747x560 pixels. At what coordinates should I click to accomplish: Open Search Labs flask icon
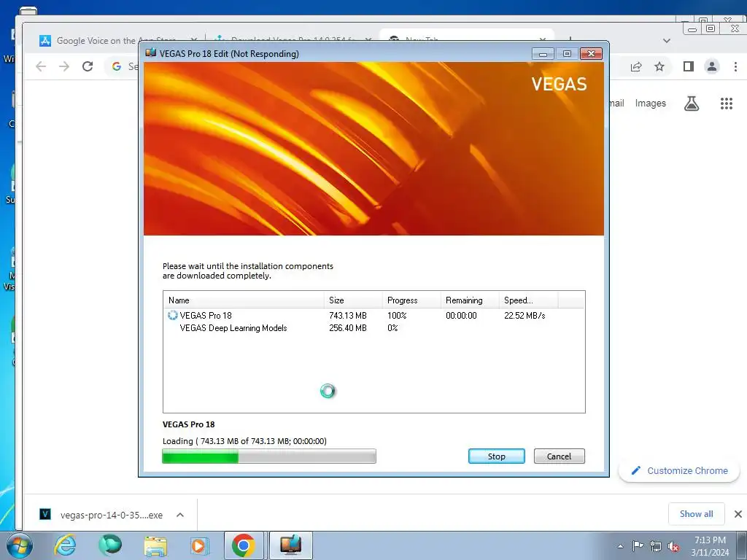(692, 104)
